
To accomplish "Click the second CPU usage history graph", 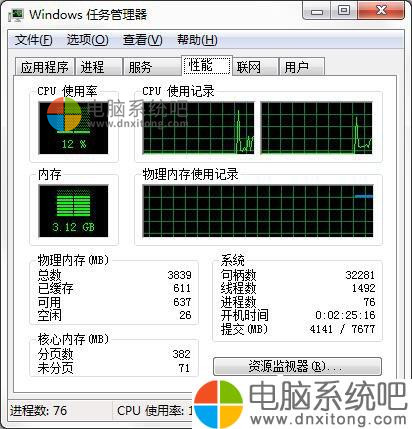I will click(x=316, y=128).
